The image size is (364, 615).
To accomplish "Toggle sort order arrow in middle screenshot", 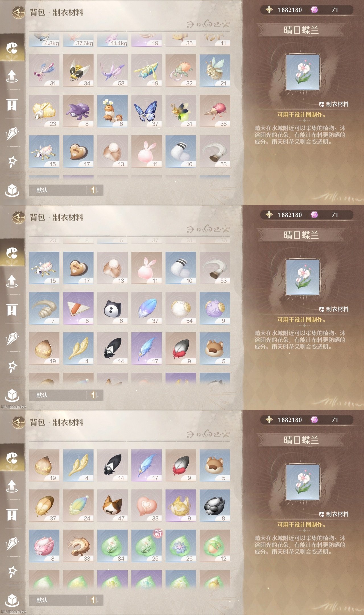I will [95, 395].
